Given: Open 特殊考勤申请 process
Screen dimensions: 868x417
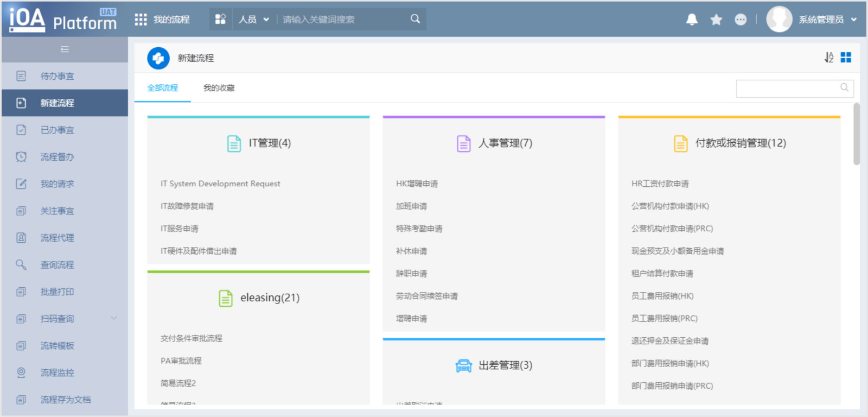Looking at the screenshot, I should pyautogui.click(x=419, y=229).
